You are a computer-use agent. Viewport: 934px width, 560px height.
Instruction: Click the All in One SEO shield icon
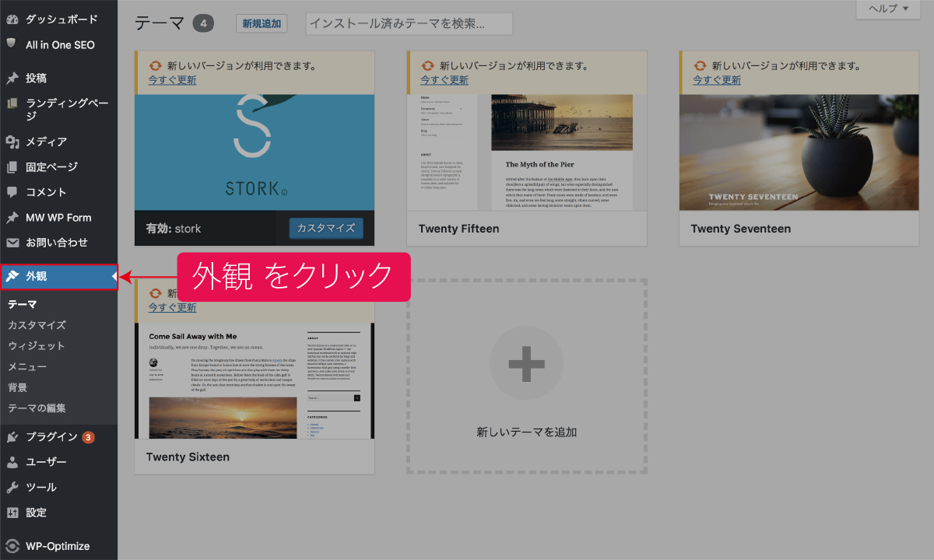pyautogui.click(x=11, y=44)
